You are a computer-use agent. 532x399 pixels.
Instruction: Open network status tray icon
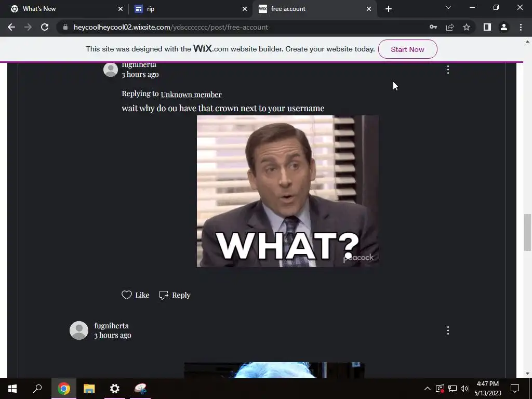coord(453,389)
